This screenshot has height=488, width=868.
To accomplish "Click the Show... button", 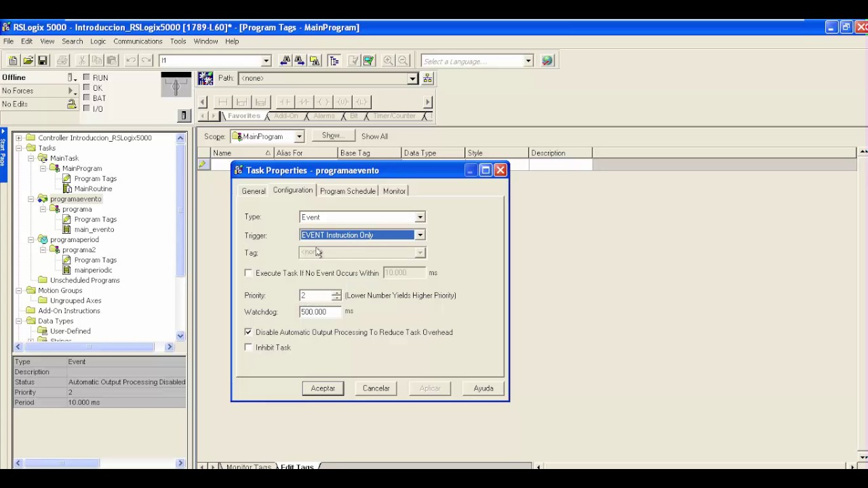I will point(332,136).
